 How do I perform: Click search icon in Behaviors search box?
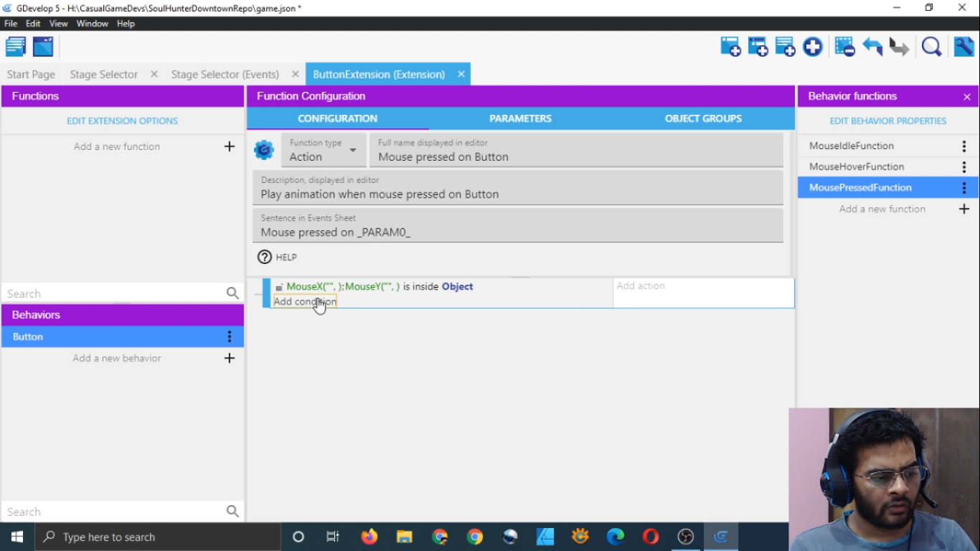pos(232,512)
